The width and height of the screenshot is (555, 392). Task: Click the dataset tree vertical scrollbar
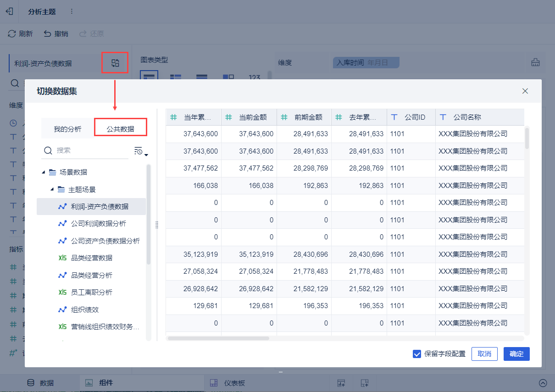(148, 214)
